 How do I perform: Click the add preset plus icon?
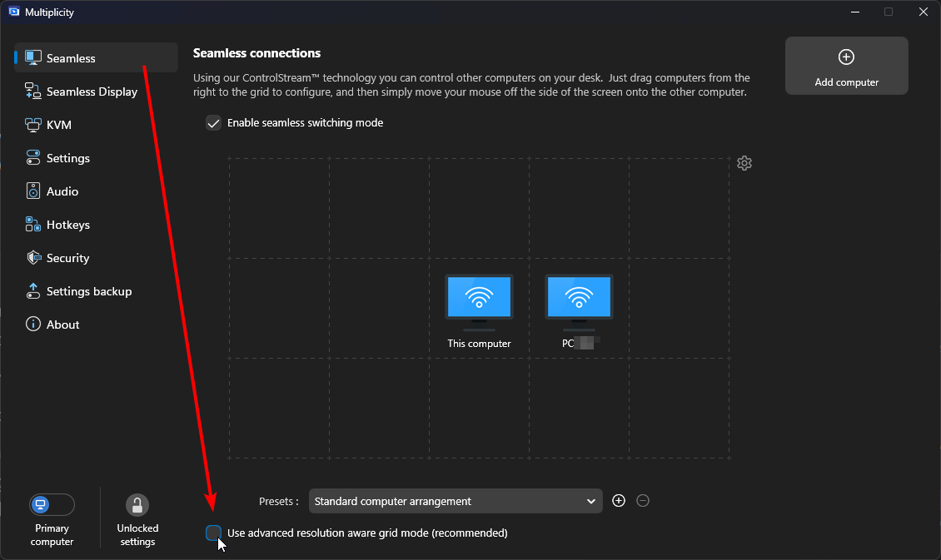619,501
